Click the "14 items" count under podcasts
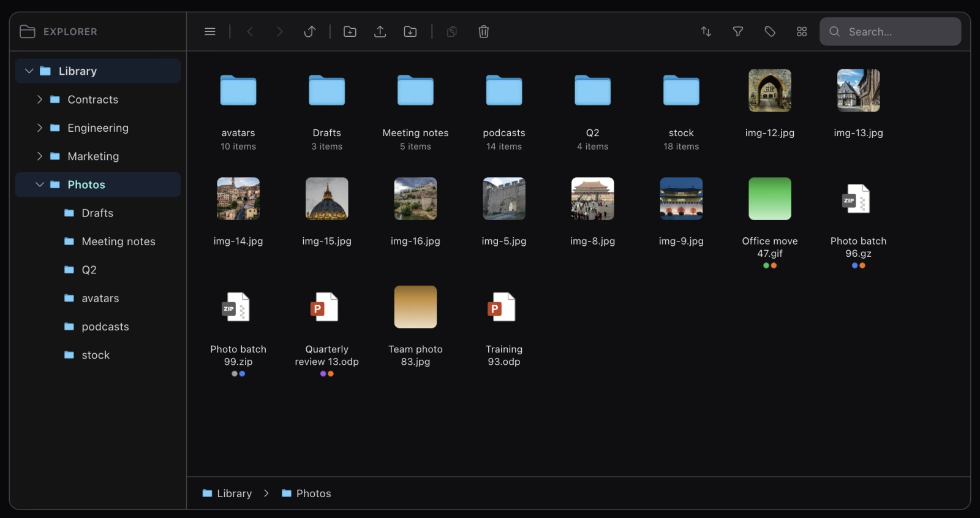Viewport: 980px width, 518px height. pos(504,147)
